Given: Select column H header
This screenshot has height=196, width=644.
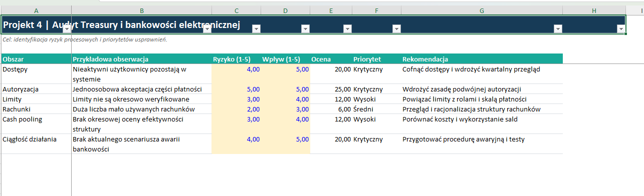Looking at the screenshot, I should [594, 10].
